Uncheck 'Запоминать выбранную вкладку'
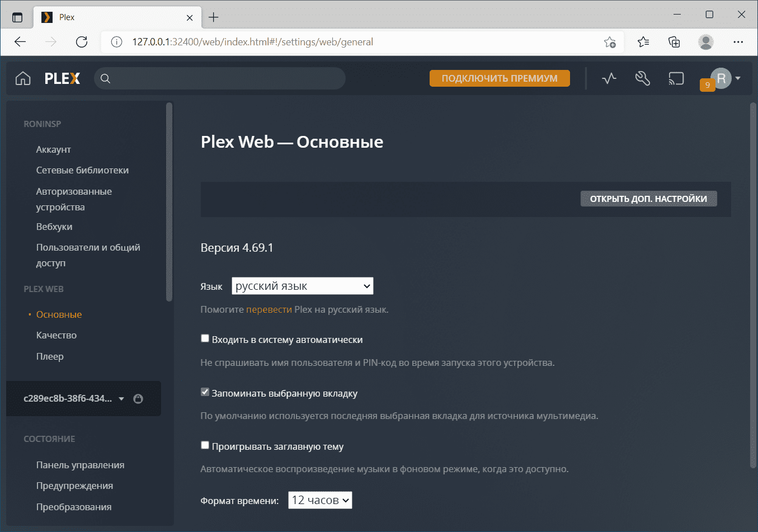The width and height of the screenshot is (758, 532). tap(205, 392)
